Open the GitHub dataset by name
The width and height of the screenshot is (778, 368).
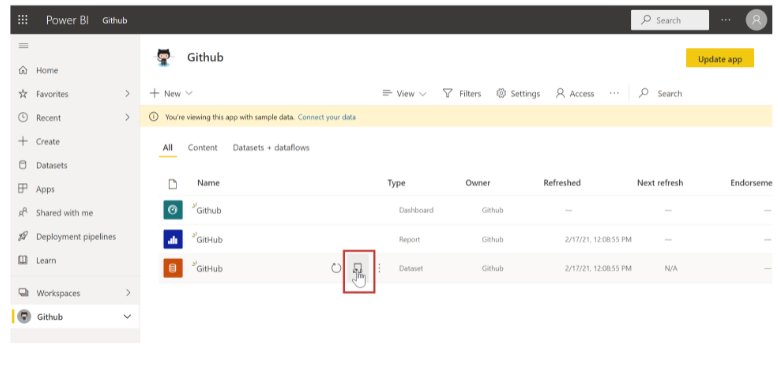209,268
